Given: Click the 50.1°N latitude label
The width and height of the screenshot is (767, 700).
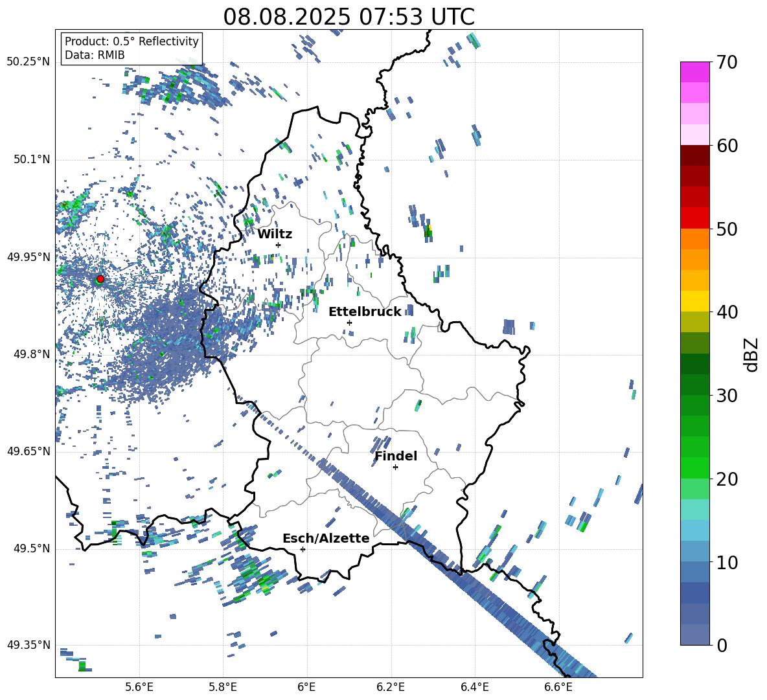Looking at the screenshot, I should point(32,160).
